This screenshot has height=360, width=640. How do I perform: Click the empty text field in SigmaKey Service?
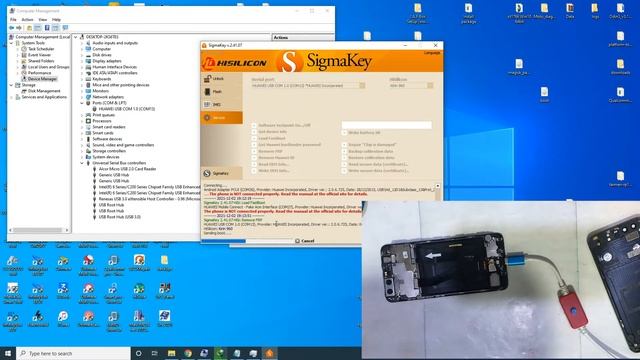[x=387, y=125]
